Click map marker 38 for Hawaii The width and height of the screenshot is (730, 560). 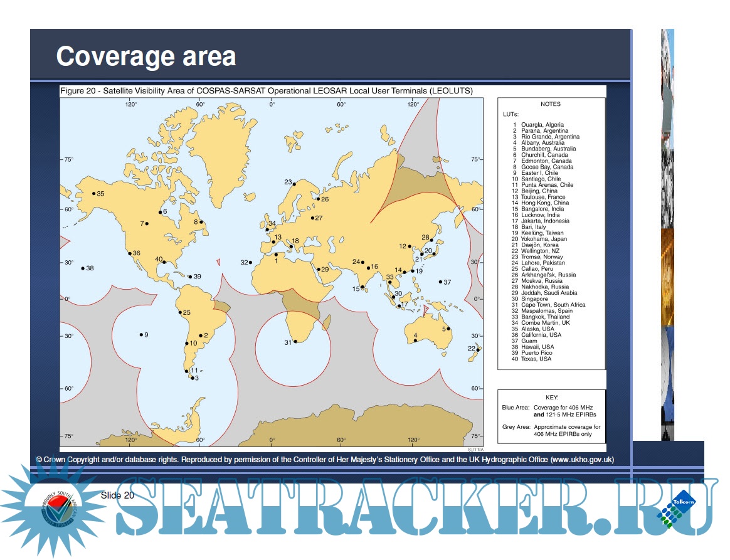pos(83,268)
